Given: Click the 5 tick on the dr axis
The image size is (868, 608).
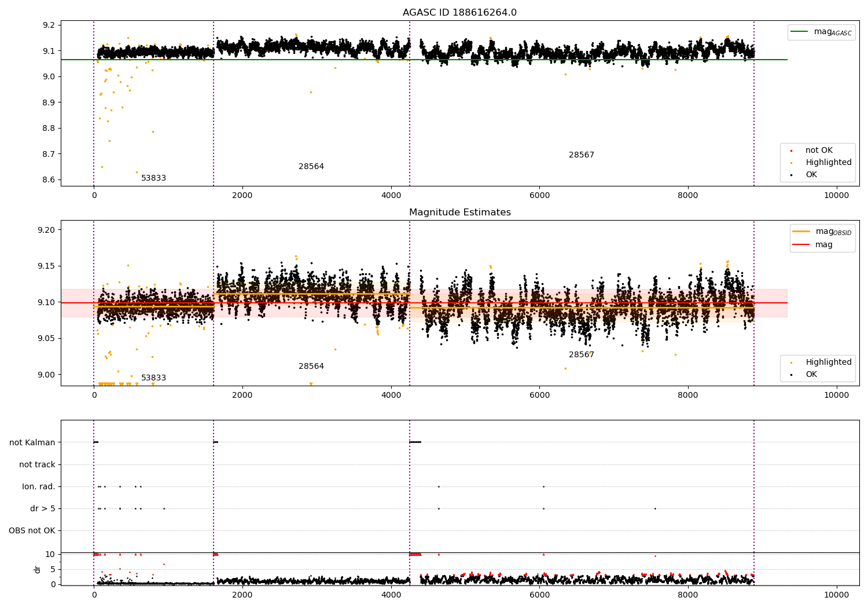Looking at the screenshot, I should pos(53,569).
